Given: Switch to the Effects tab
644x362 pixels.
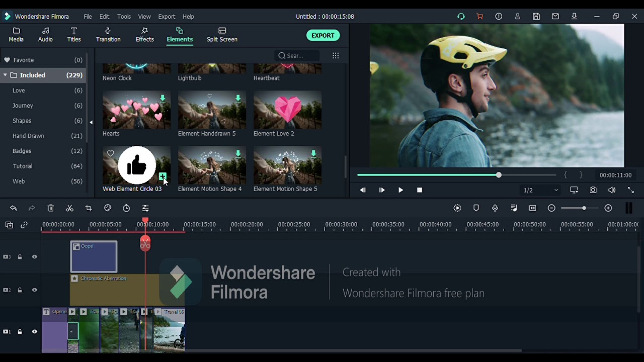Looking at the screenshot, I should (144, 35).
